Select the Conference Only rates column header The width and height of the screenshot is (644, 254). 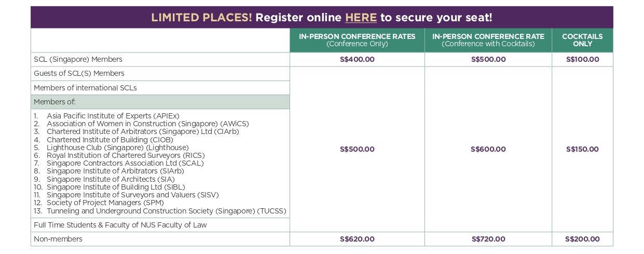coord(357,40)
